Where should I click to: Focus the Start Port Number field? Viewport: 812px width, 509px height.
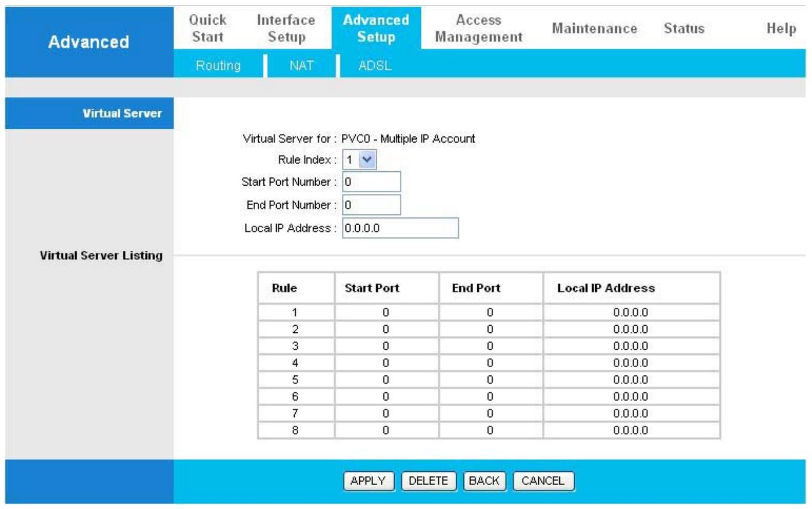[x=371, y=182]
